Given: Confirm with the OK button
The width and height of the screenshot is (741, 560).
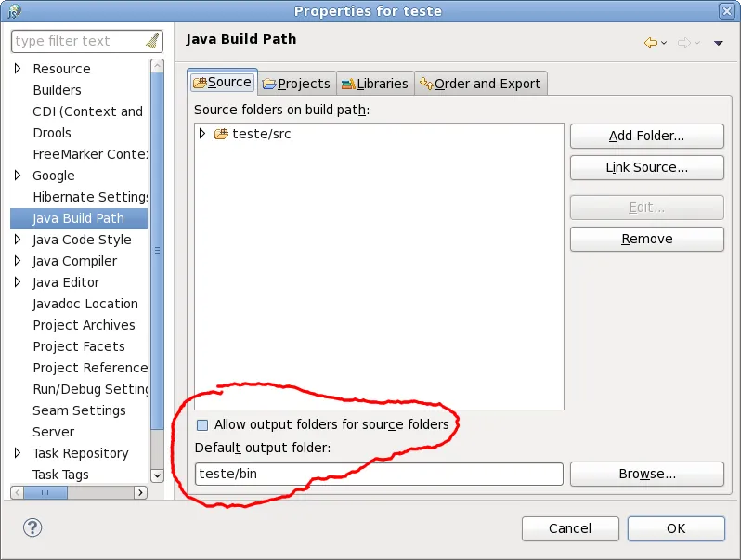Looking at the screenshot, I should tap(676, 528).
